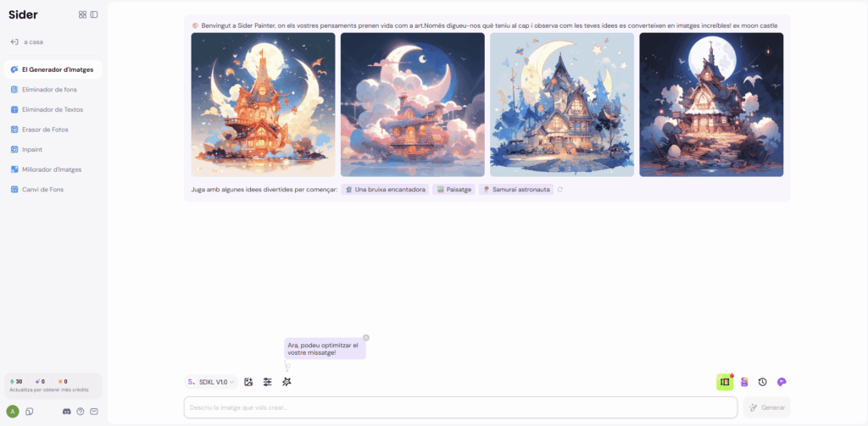Viewport: 868px width, 426px height.
Task: Focus the image description input field
Action: (460, 407)
